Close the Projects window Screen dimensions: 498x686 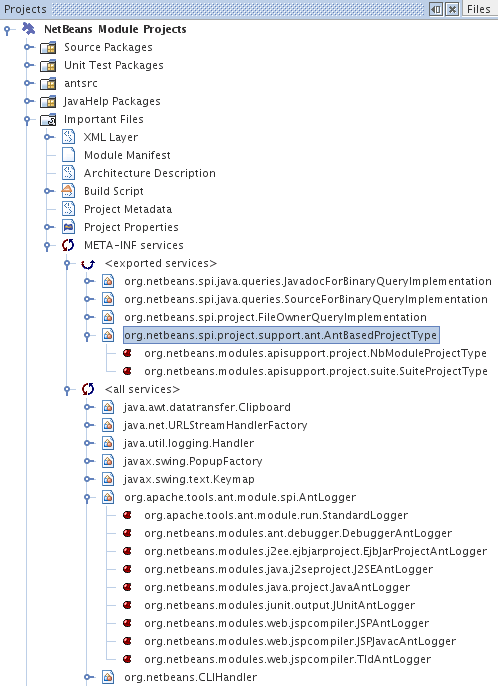click(452, 9)
